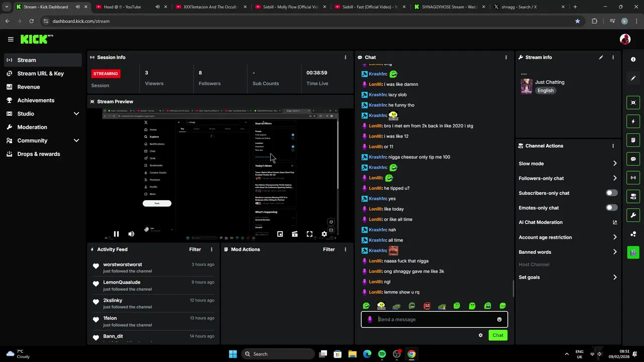Open the info icon in right sidebar
The image size is (644, 362).
pos(633,59)
